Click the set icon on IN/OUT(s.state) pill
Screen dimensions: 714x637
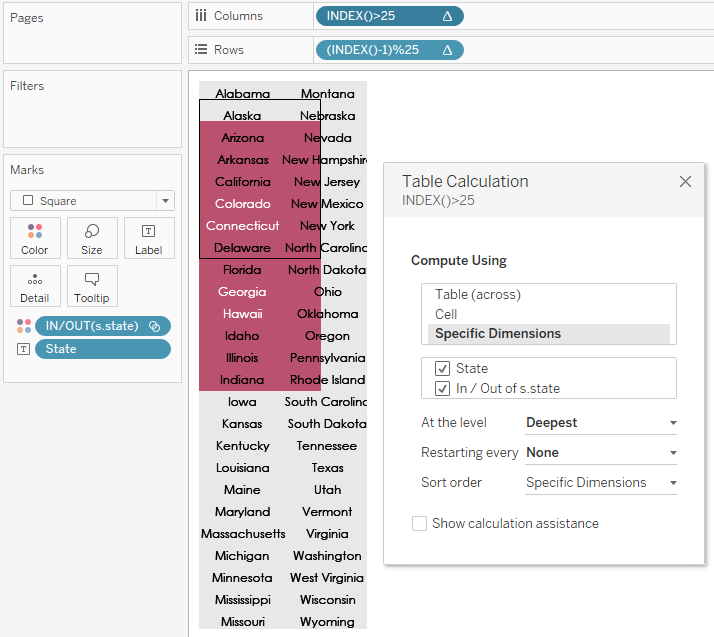[154, 326]
